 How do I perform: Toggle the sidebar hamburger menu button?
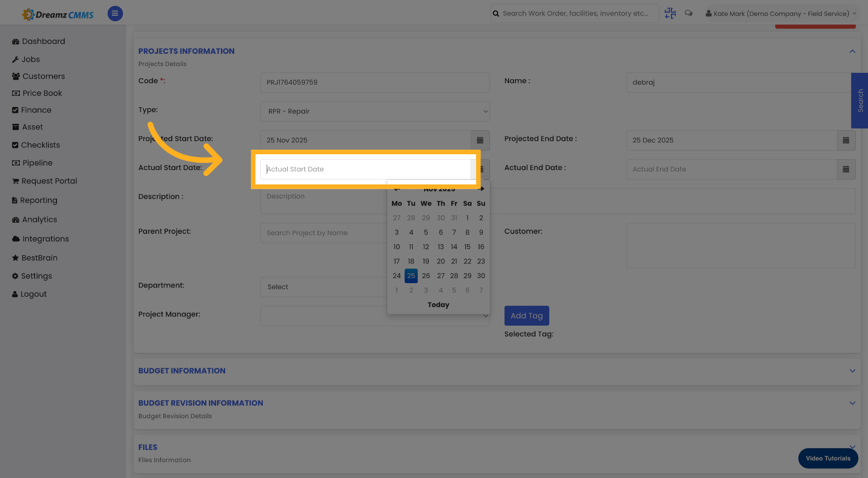115,14
